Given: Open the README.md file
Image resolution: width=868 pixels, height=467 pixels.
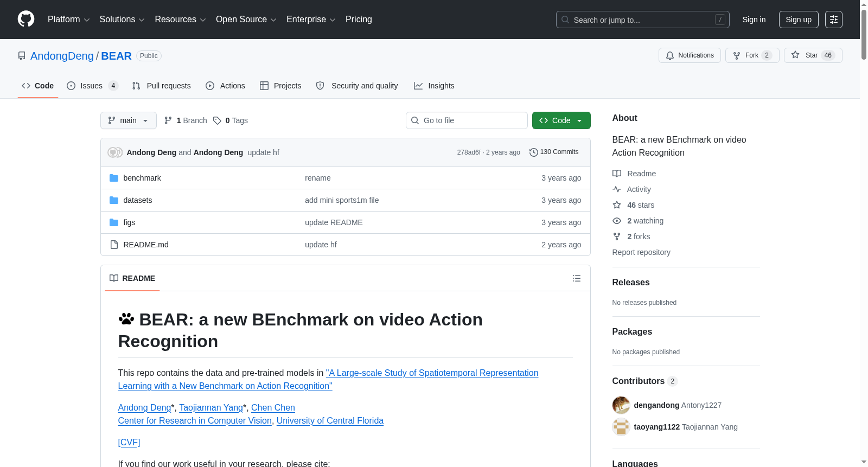Looking at the screenshot, I should 146,245.
